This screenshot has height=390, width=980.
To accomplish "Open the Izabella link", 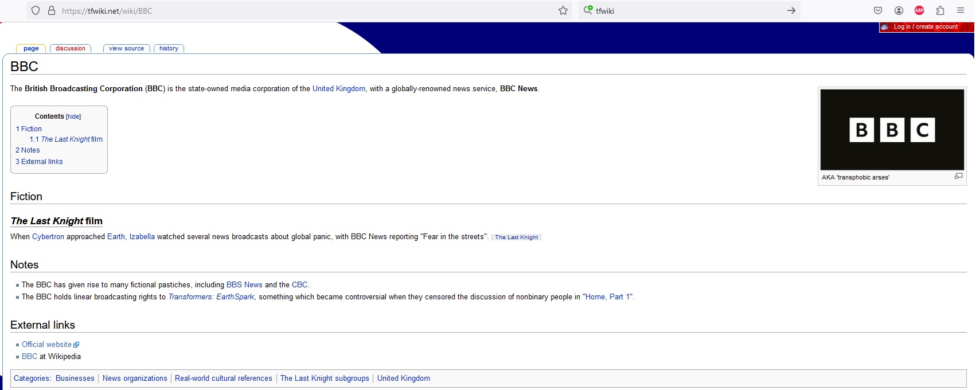I will (x=142, y=236).
